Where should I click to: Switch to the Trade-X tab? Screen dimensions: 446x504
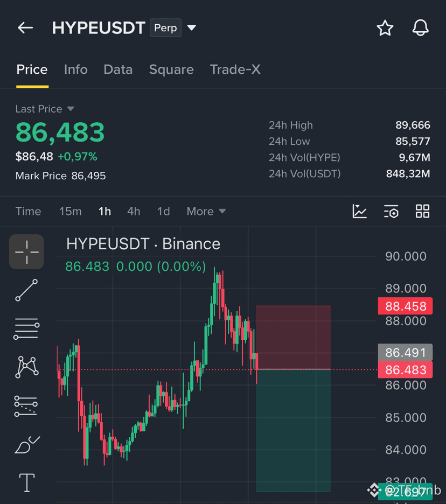pos(235,69)
